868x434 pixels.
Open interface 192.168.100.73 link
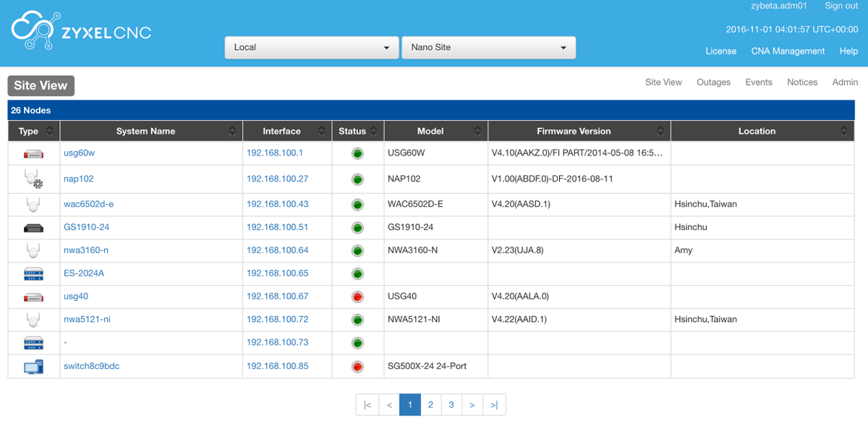coord(278,343)
